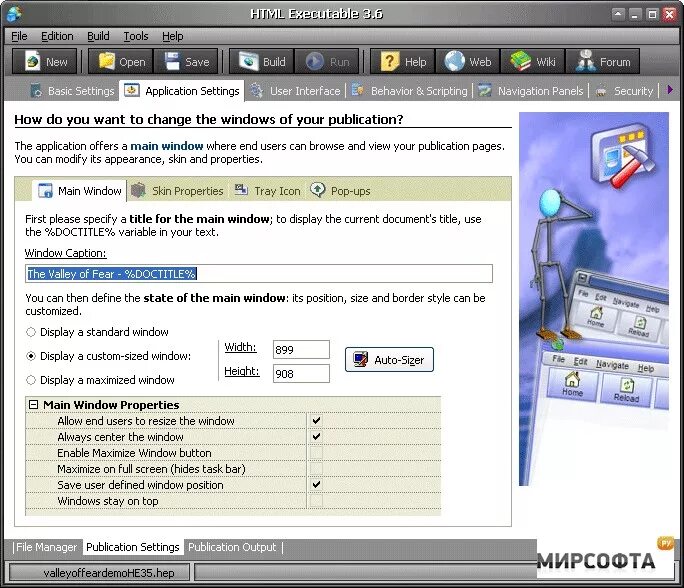Uncheck Allow end users to resize window
Viewport: 684px width, 588px height.
317,420
